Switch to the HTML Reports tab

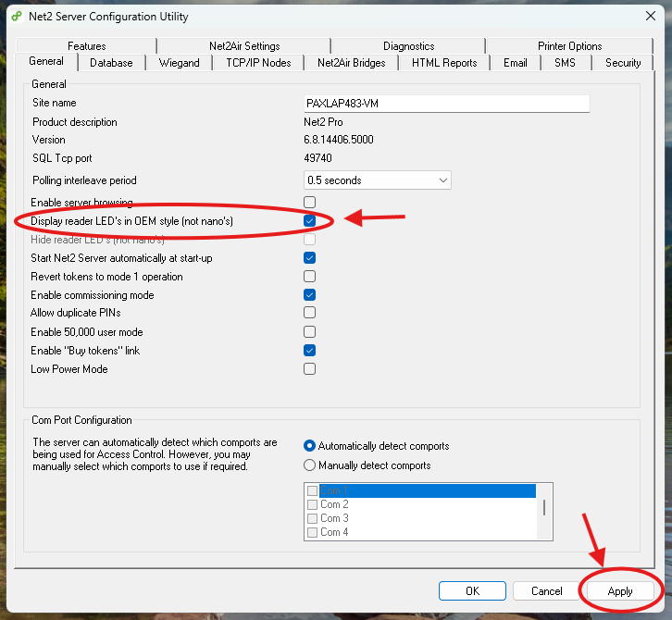(x=444, y=63)
